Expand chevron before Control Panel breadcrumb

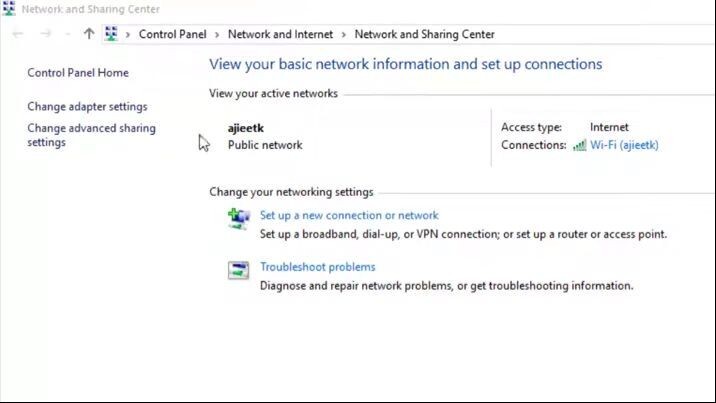click(128, 34)
